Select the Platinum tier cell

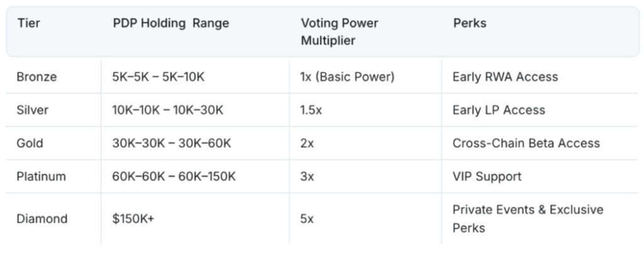(41, 176)
